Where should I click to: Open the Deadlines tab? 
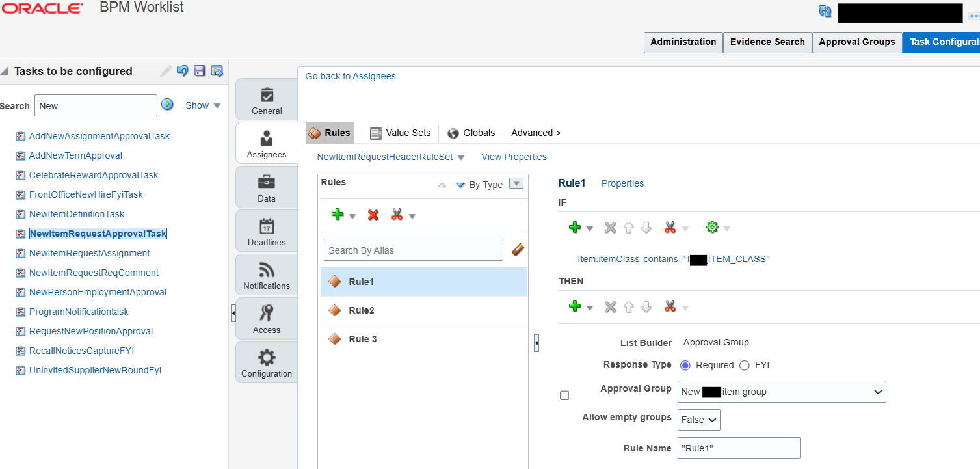[267, 232]
